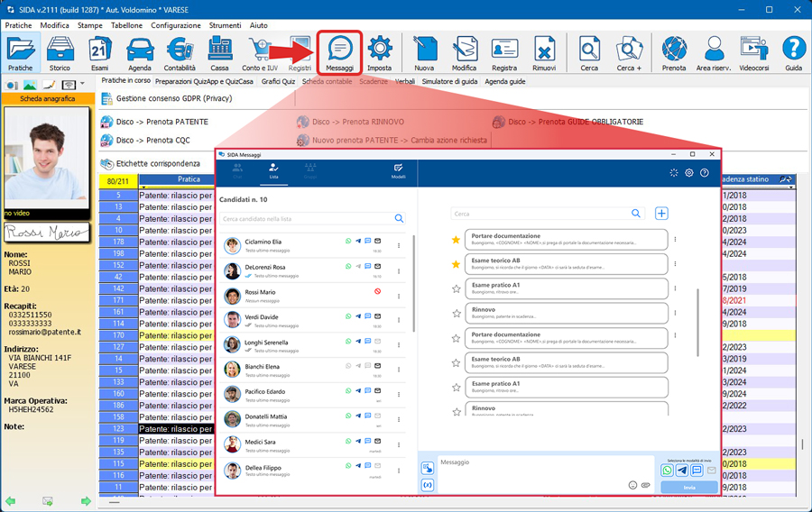Open the Storico archive icon

tap(60, 53)
